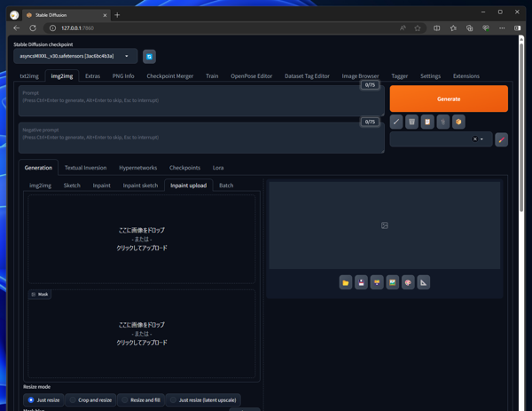Add this page to favorites star
The width and height of the screenshot is (532, 411).
(418, 28)
